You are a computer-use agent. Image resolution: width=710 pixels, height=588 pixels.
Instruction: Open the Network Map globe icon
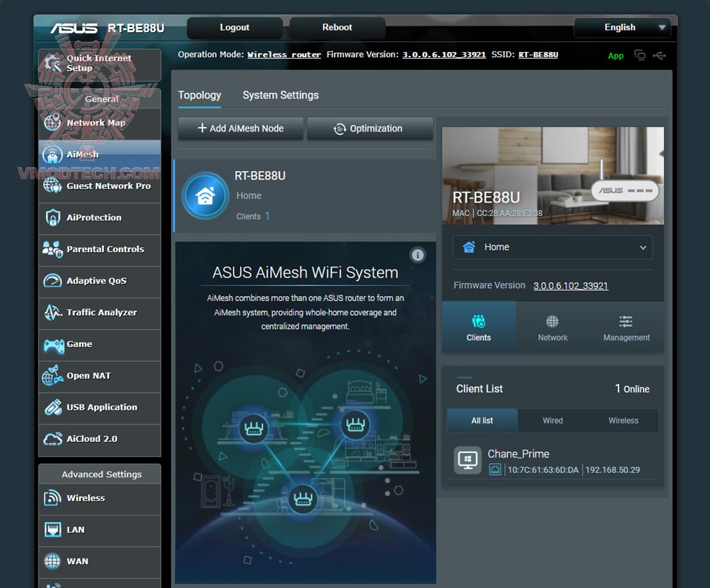click(53, 122)
